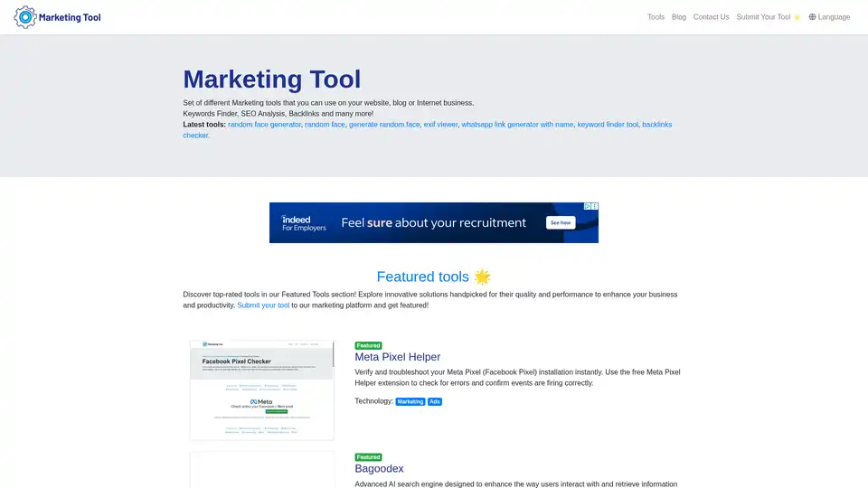Screen dimensions: 868x488
Task: Open the random face generator link
Action: (x=264, y=125)
